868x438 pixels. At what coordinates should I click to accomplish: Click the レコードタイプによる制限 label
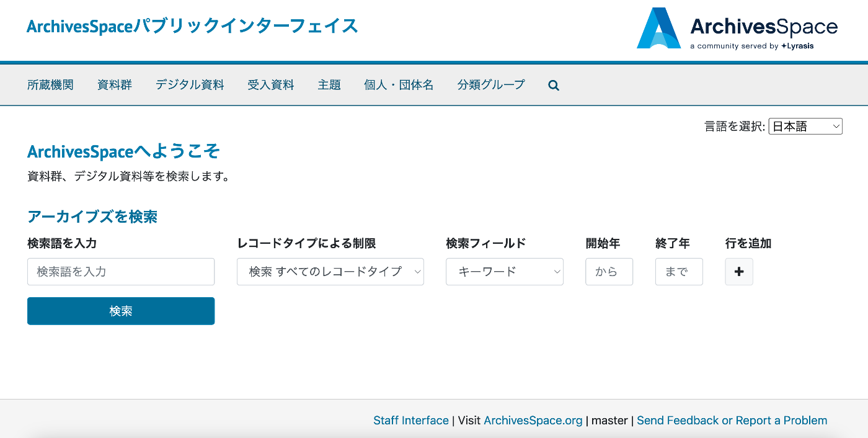(306, 243)
